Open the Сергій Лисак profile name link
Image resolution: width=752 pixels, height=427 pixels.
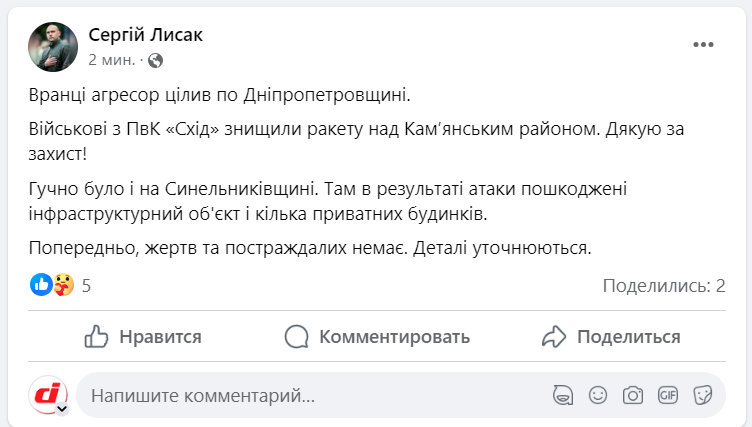[x=146, y=36]
